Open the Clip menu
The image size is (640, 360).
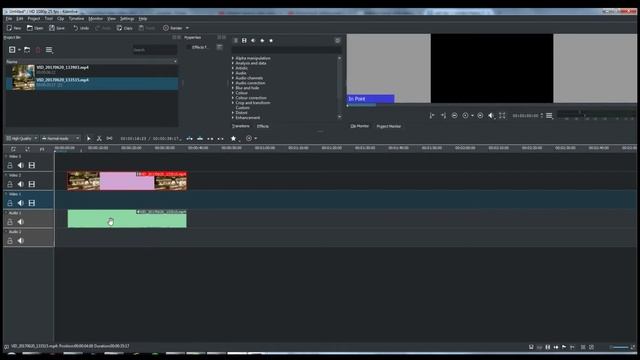[60, 19]
